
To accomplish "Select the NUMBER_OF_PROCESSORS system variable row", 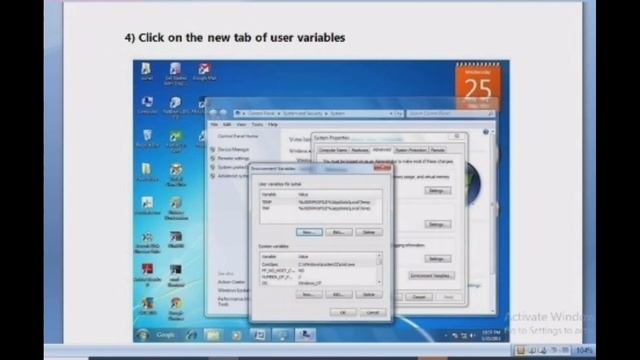I will pyautogui.click(x=318, y=277).
